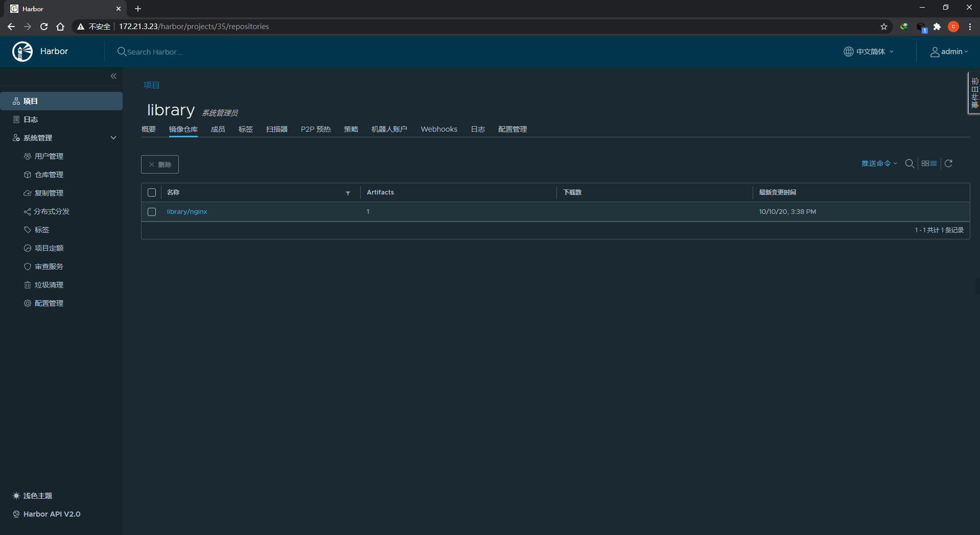Refresh the repository list
Screen dimensions: 980x535
949,163
